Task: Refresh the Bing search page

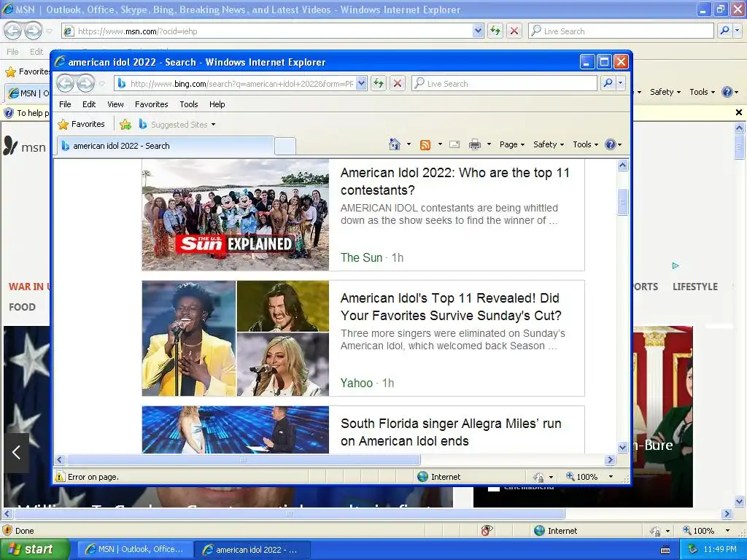Action: (x=379, y=84)
